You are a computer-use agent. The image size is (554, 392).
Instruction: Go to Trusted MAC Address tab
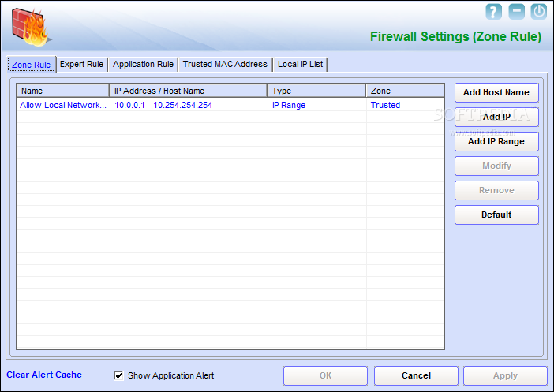pyautogui.click(x=225, y=64)
